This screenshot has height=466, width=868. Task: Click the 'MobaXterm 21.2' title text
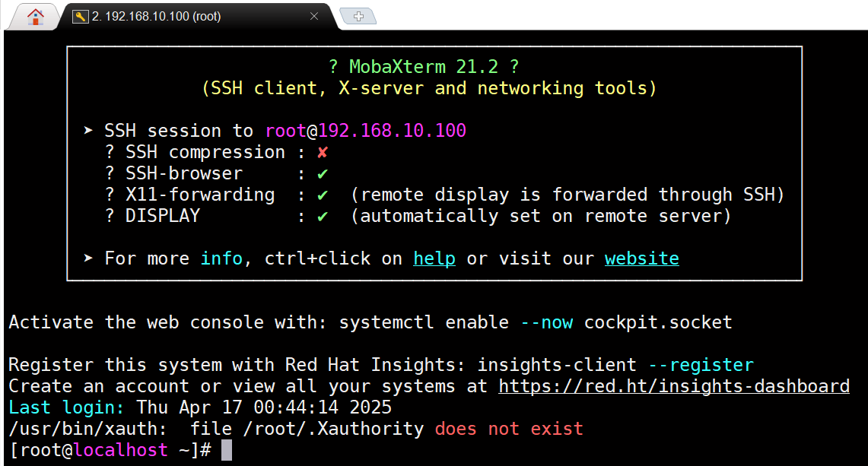click(424, 67)
